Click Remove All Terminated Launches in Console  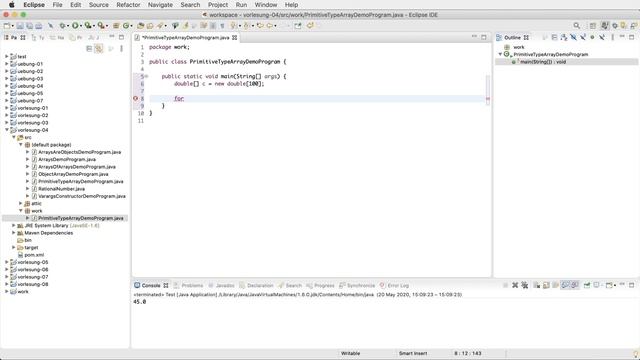point(524,285)
